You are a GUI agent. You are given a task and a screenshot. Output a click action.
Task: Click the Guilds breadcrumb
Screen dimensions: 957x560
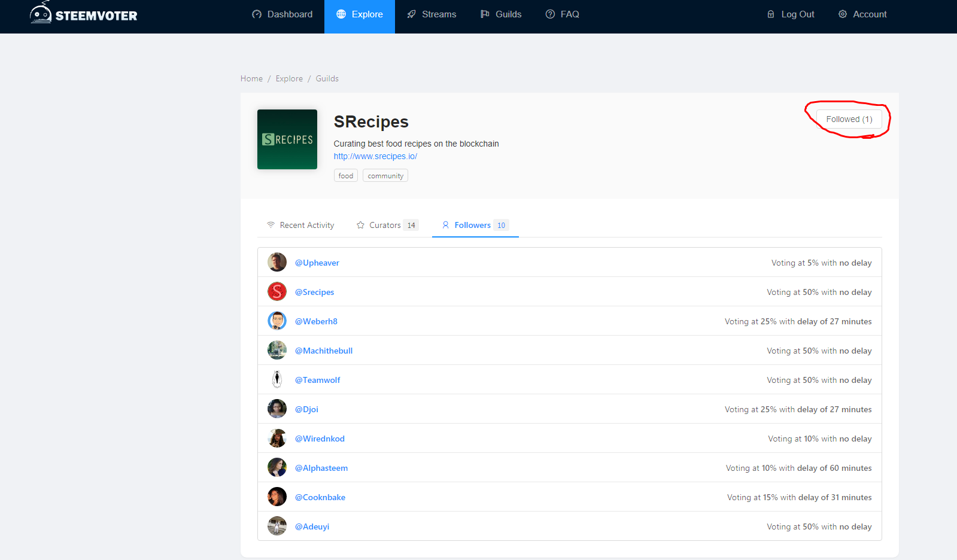click(x=327, y=78)
